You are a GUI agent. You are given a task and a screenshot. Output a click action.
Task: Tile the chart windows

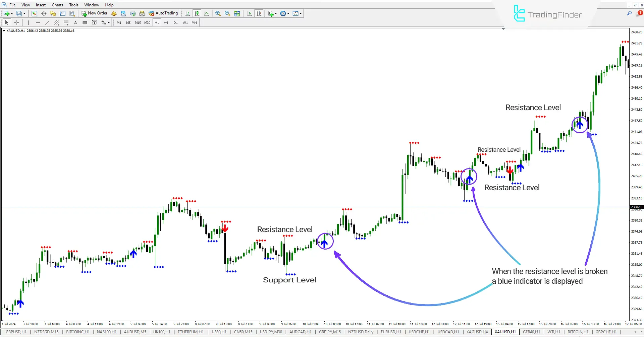pyautogui.click(x=237, y=13)
